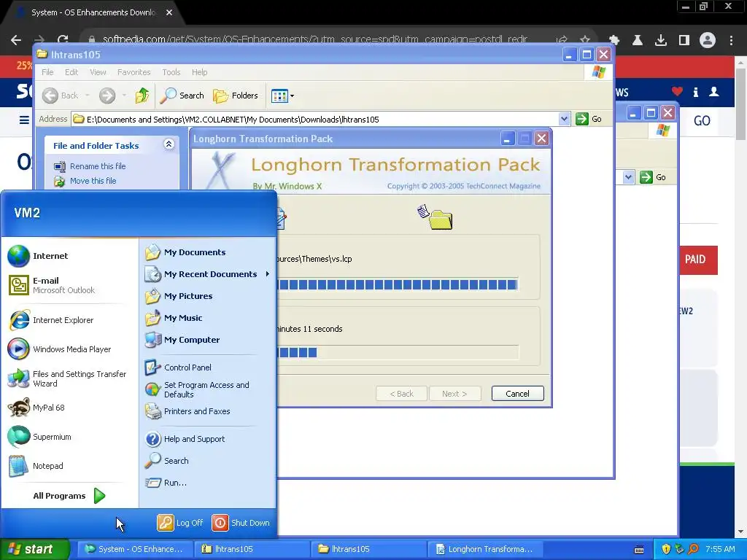Open the Edit menu in Explorer

tap(71, 72)
